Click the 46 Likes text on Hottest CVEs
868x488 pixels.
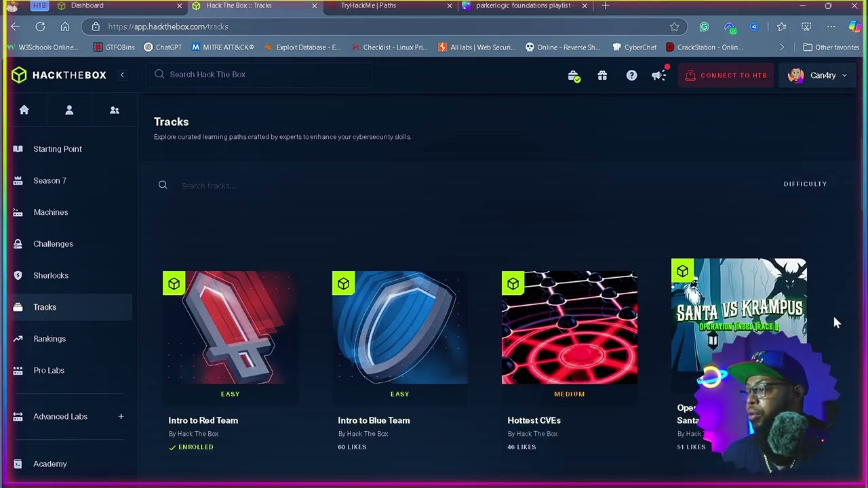point(521,447)
